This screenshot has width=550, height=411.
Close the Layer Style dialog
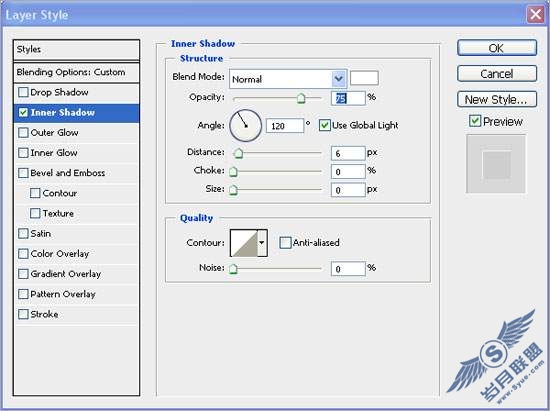(x=535, y=15)
